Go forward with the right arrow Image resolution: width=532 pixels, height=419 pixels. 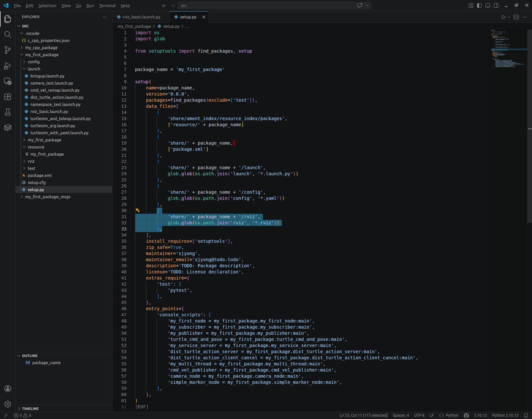(172, 5)
